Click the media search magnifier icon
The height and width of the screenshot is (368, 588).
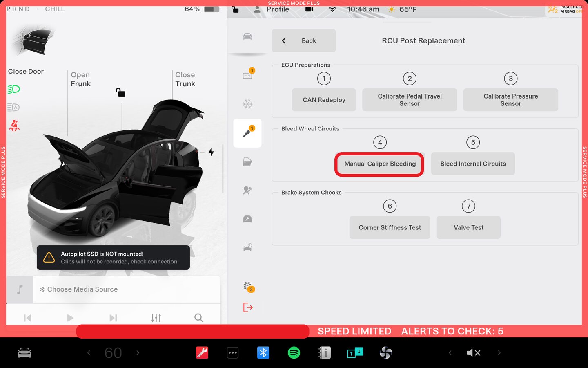click(x=199, y=318)
